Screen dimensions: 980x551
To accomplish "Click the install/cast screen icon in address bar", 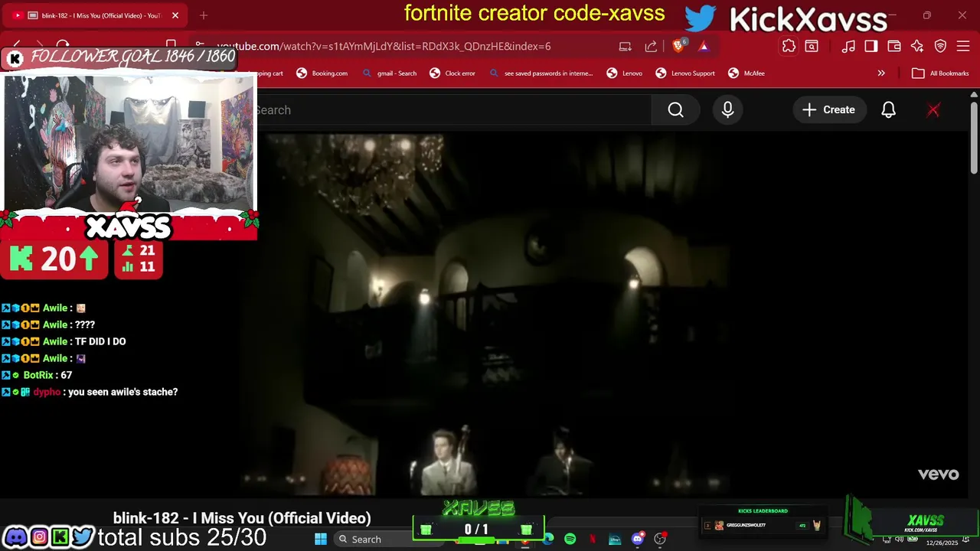I will click(626, 46).
